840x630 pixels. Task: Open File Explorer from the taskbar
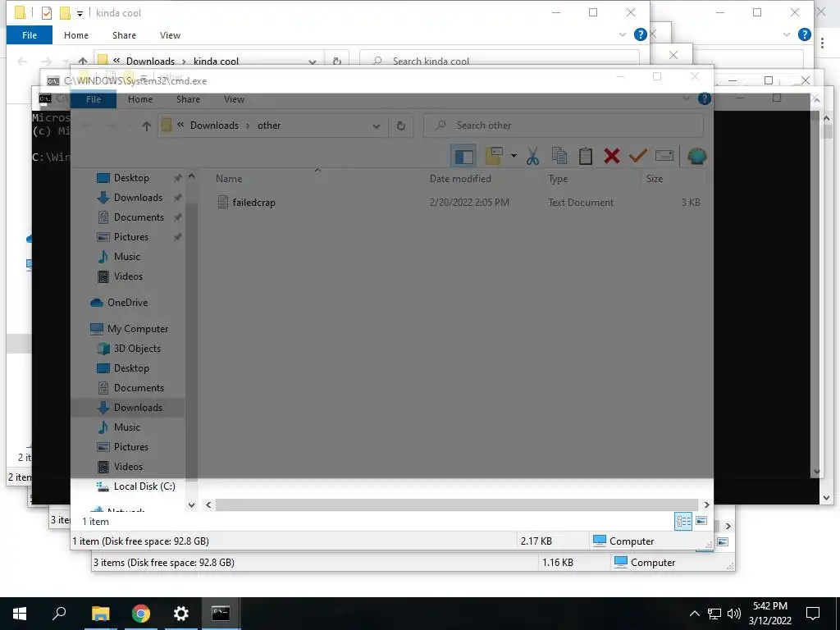tap(100, 614)
